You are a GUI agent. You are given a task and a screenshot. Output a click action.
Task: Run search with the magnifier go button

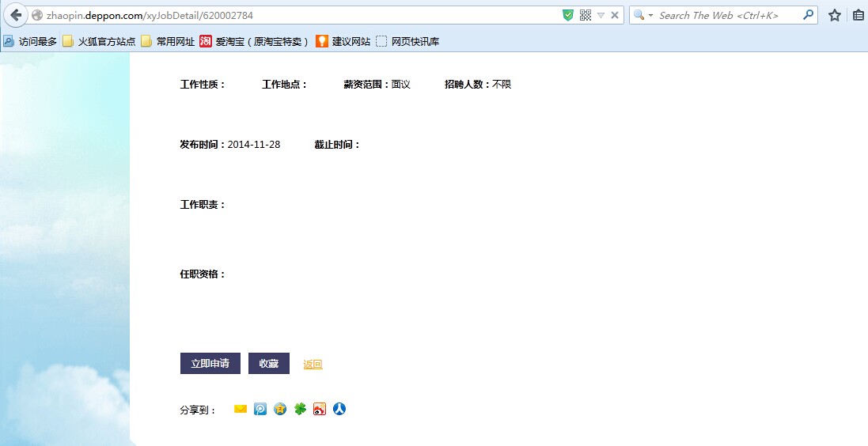click(x=808, y=15)
